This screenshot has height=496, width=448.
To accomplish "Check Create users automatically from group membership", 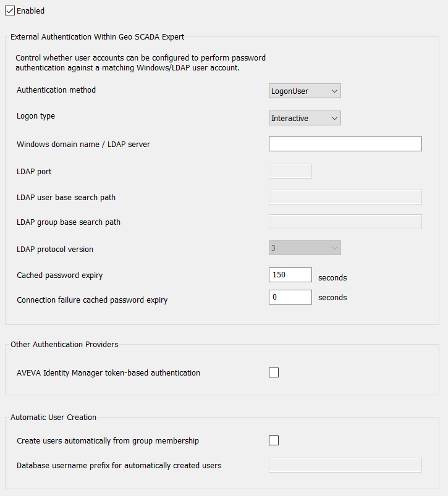I will 274,440.
